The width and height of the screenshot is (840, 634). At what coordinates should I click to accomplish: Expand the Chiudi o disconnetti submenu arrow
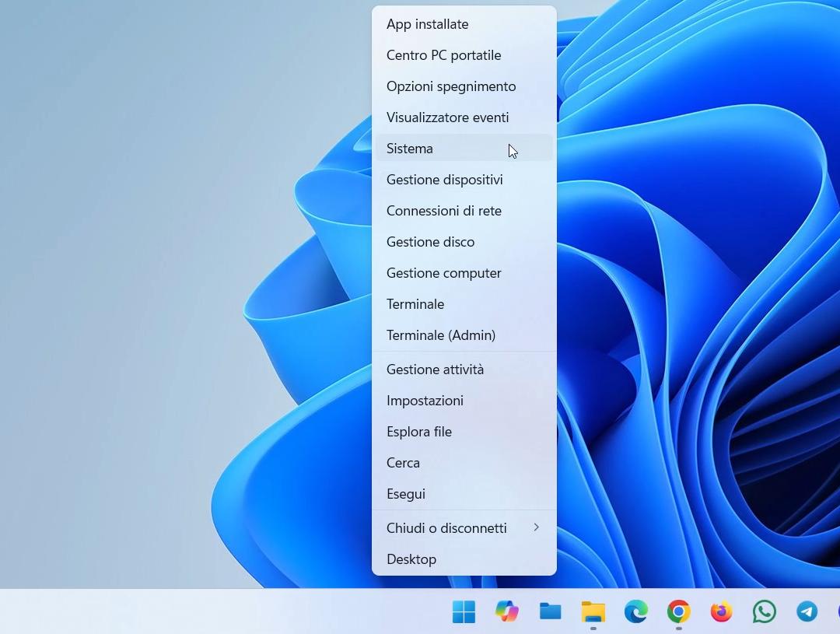point(536,527)
